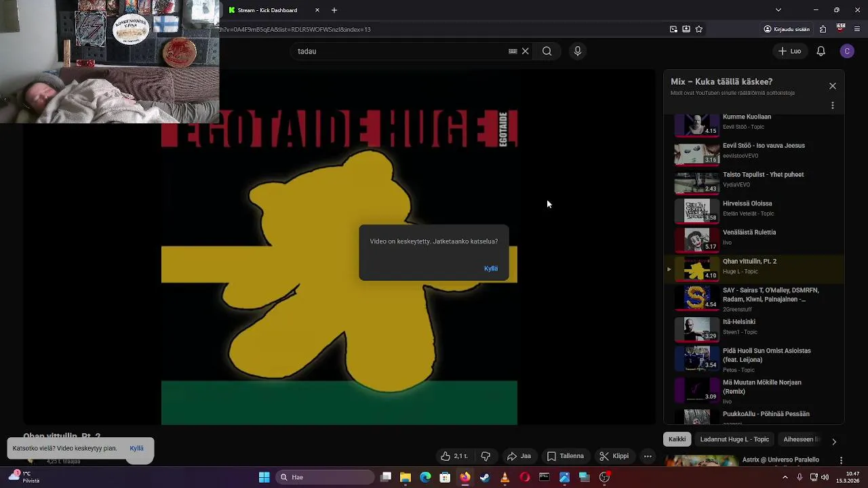868x488 pixels.
Task: Select the Kaikki filter chip
Action: point(677,439)
